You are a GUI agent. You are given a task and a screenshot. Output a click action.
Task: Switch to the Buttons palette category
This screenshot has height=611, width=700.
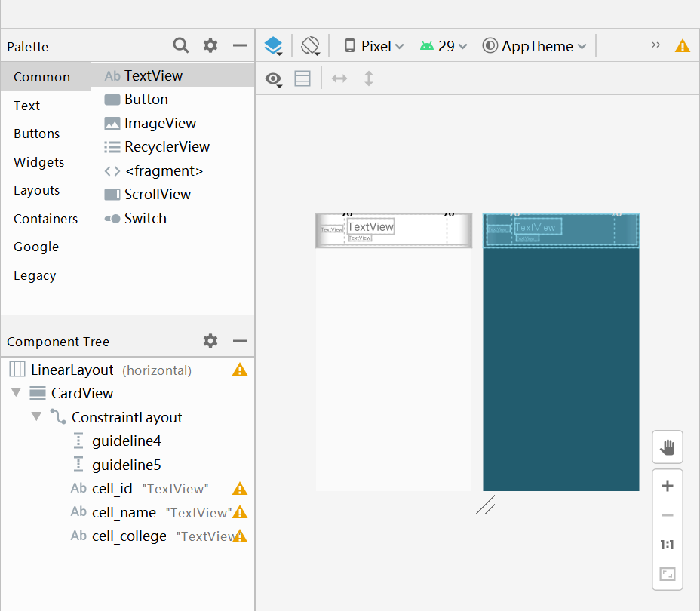click(x=36, y=134)
